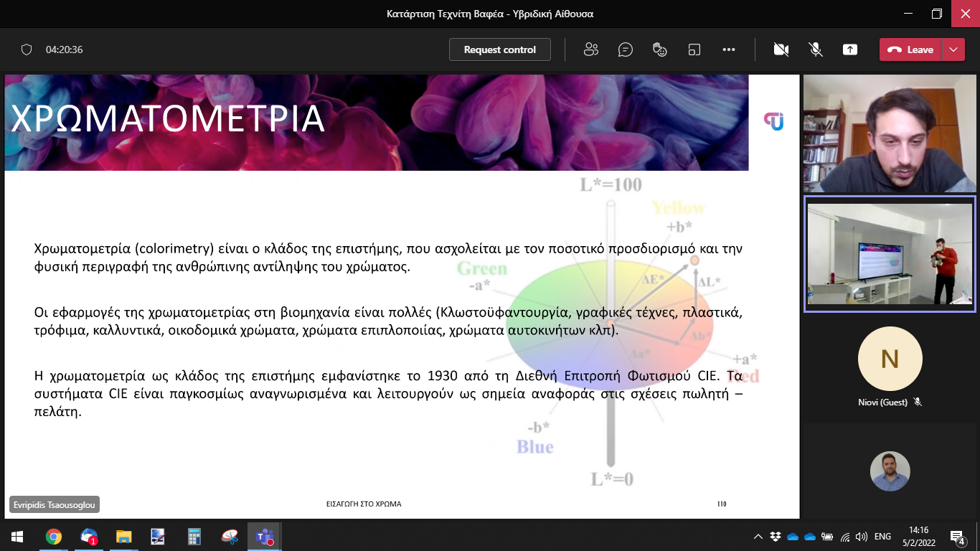Click the second OneDrive cloud tray icon

[x=810, y=537]
